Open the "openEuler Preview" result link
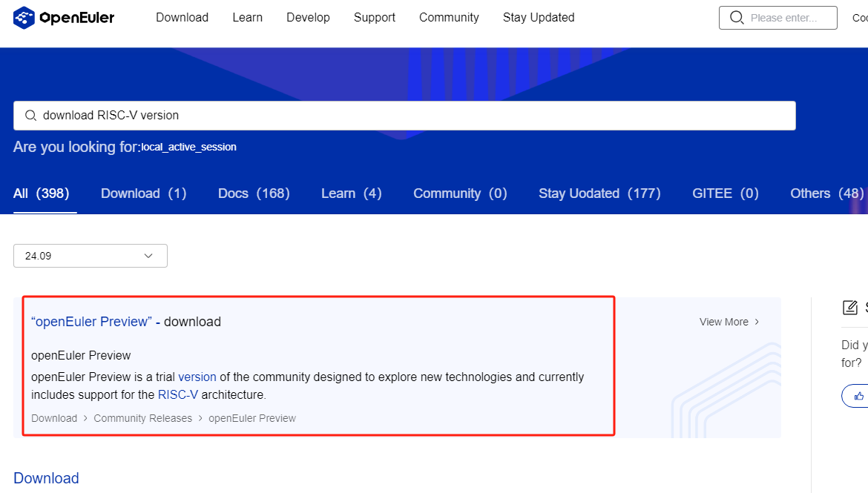 [x=91, y=322]
